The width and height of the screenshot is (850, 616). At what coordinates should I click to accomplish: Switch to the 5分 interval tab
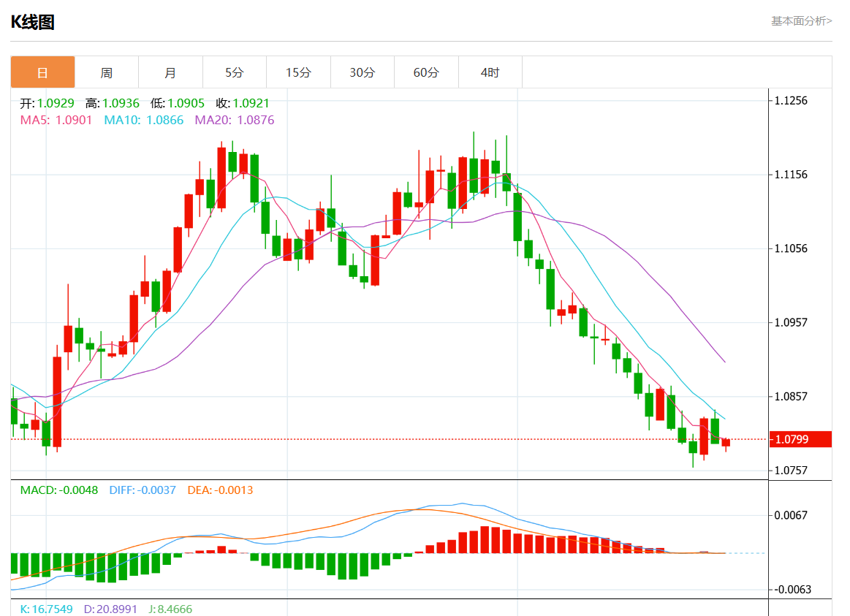(x=234, y=72)
